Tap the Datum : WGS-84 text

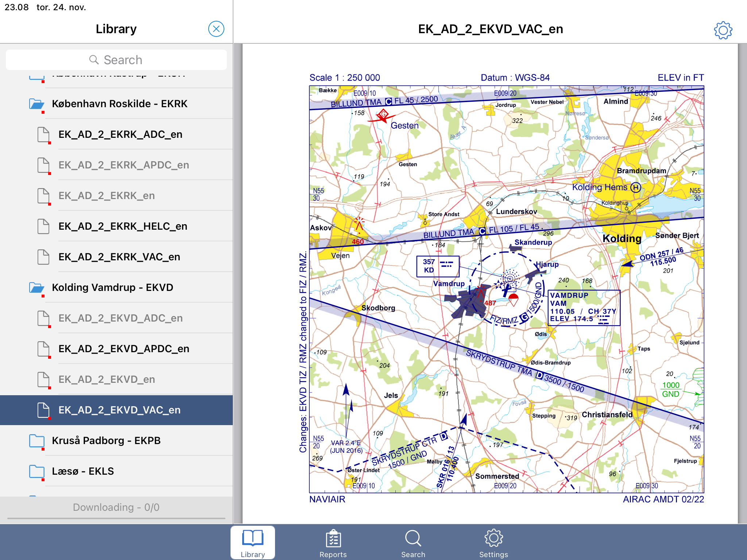[x=515, y=78]
